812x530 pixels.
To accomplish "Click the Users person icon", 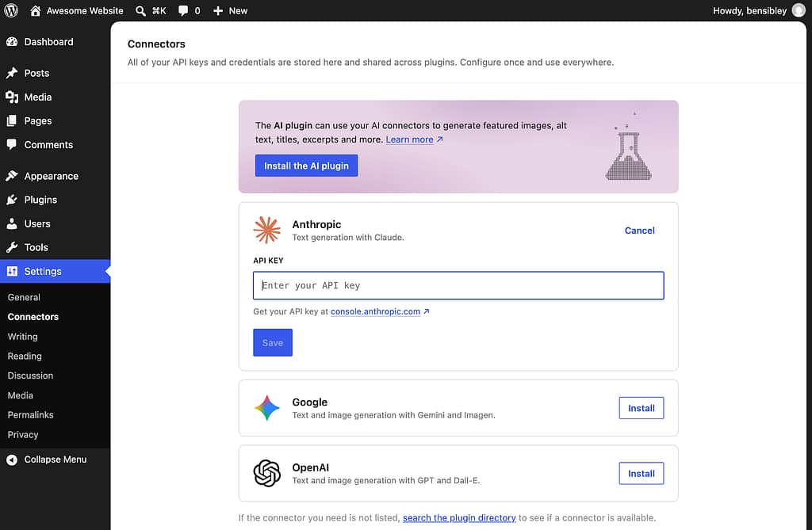I will (12, 223).
